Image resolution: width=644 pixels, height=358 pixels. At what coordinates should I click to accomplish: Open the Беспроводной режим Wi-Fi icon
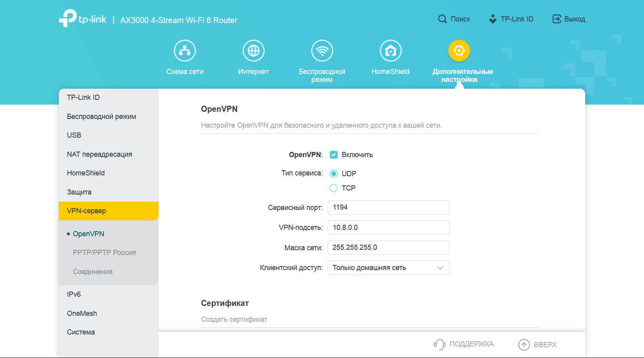tap(322, 51)
